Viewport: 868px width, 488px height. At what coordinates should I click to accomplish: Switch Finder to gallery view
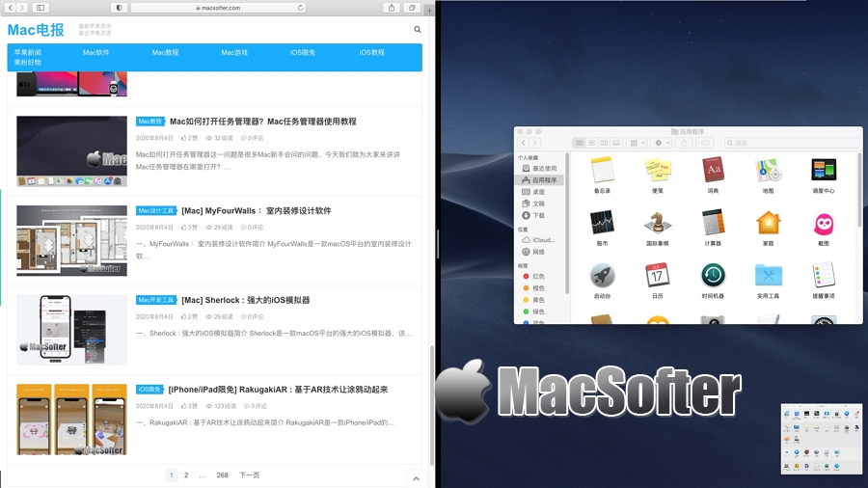tap(616, 143)
